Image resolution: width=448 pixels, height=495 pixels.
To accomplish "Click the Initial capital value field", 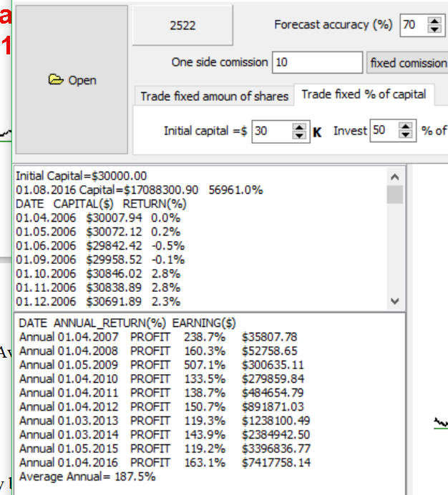I will [271, 132].
